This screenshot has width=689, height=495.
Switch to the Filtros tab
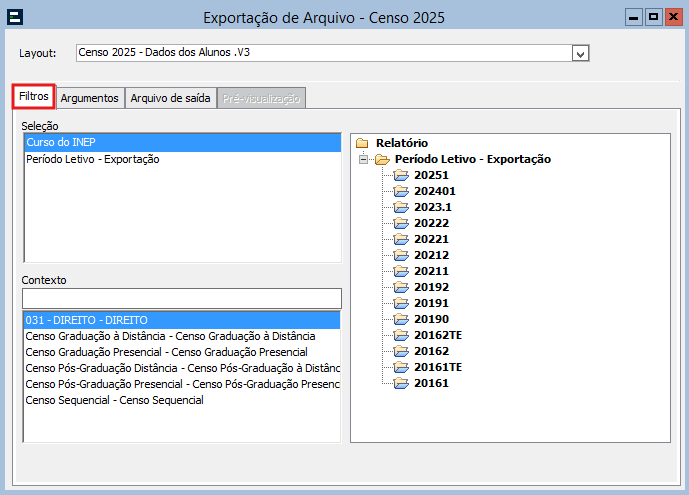coord(34,96)
